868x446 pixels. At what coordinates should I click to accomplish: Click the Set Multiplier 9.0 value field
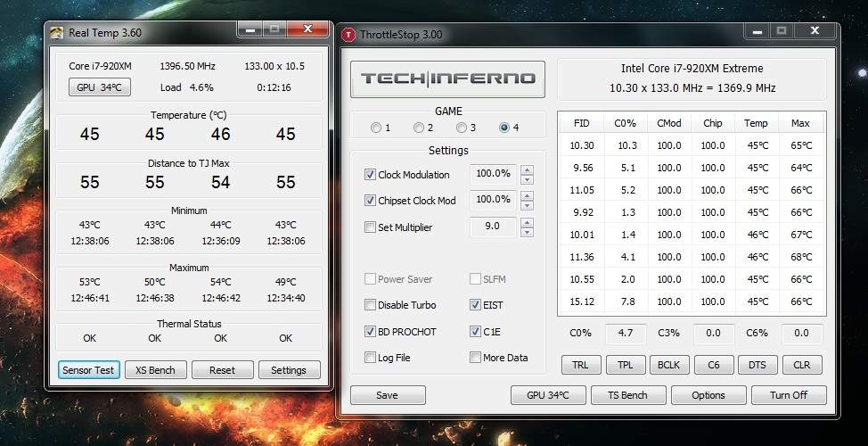(493, 227)
